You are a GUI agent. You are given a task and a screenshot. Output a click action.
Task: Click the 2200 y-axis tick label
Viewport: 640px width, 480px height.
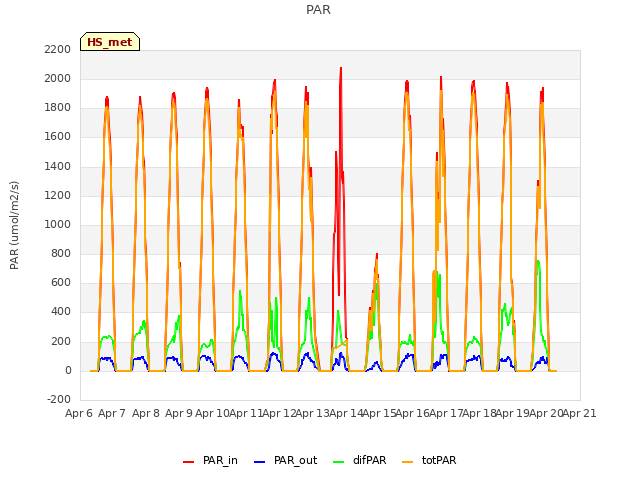(x=58, y=49)
